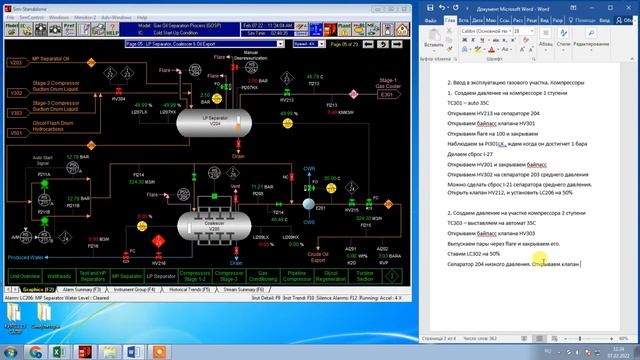Screen dimensions: 640x360
Task: Open Word from the Windows taskbar
Action: [134, 352]
